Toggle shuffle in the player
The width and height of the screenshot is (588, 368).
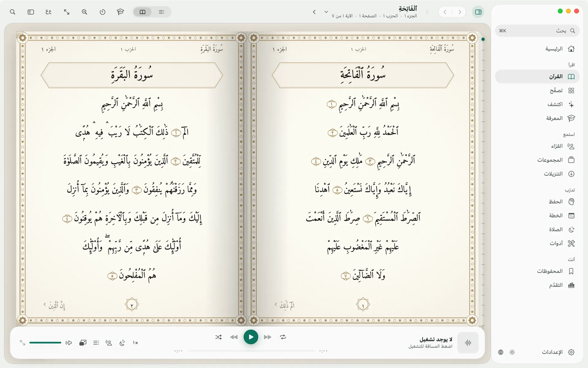[x=218, y=337]
